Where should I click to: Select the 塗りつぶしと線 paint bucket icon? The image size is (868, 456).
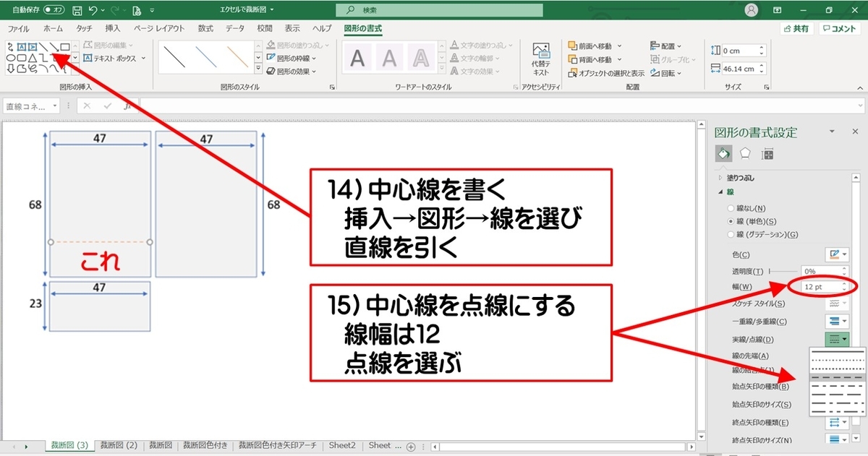[723, 153]
